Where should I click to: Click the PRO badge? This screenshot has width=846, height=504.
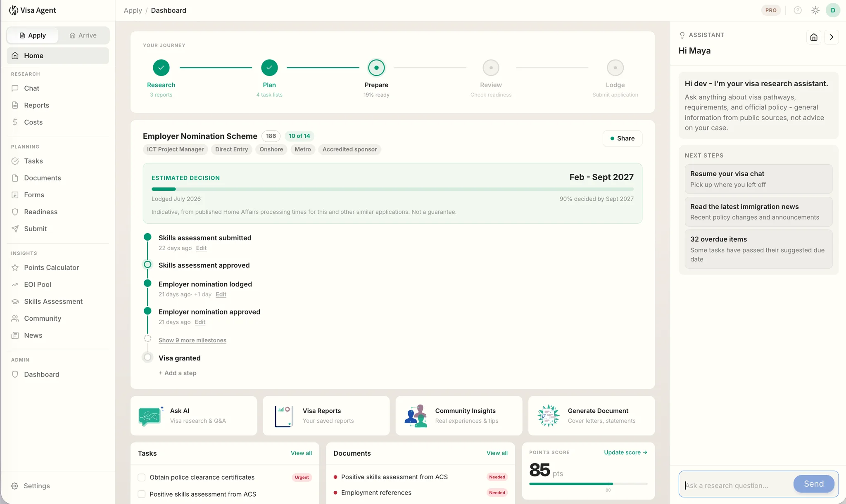[771, 10]
